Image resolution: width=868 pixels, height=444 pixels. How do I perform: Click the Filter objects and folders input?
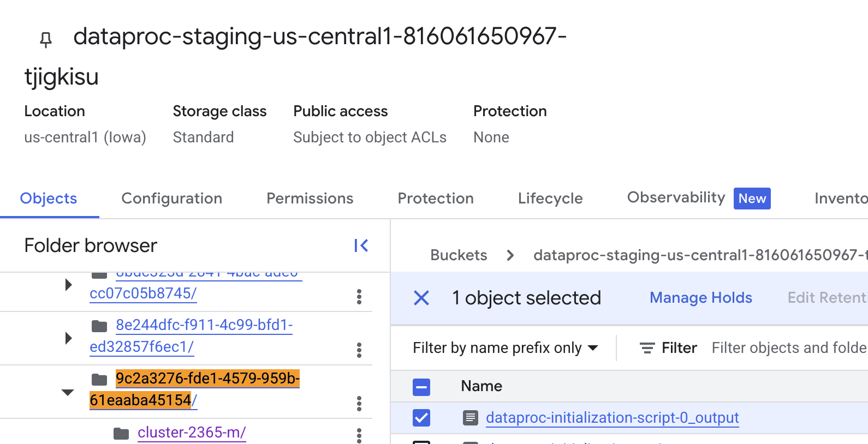[789, 348]
